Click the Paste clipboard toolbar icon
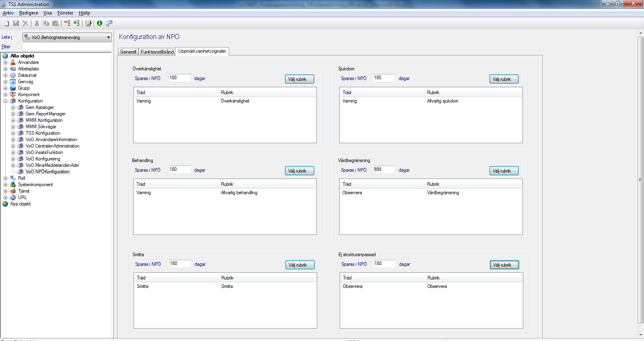 pos(56,23)
